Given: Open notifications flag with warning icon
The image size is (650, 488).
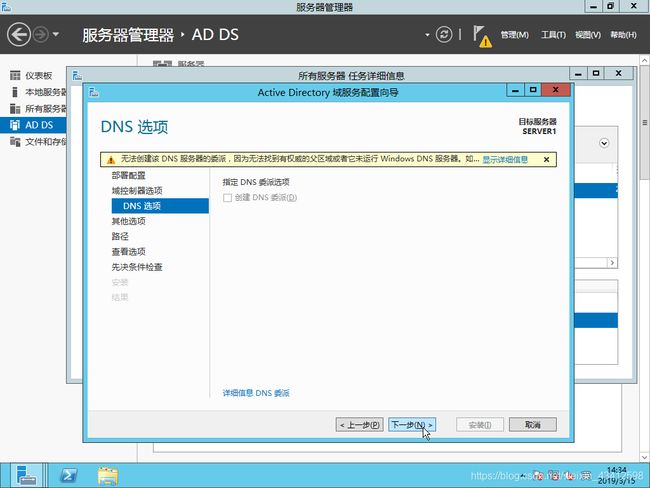Looking at the screenshot, I should [483, 36].
